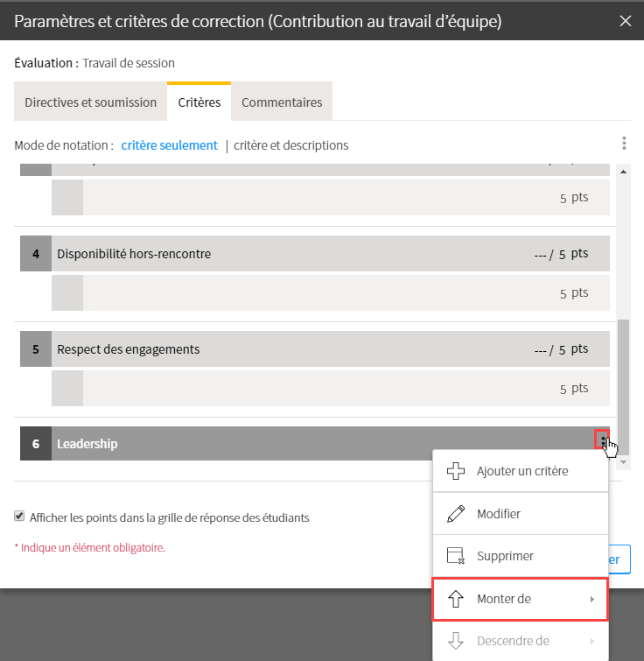Switch to the Directives et soumission tab
The image size is (644, 661).
[90, 102]
